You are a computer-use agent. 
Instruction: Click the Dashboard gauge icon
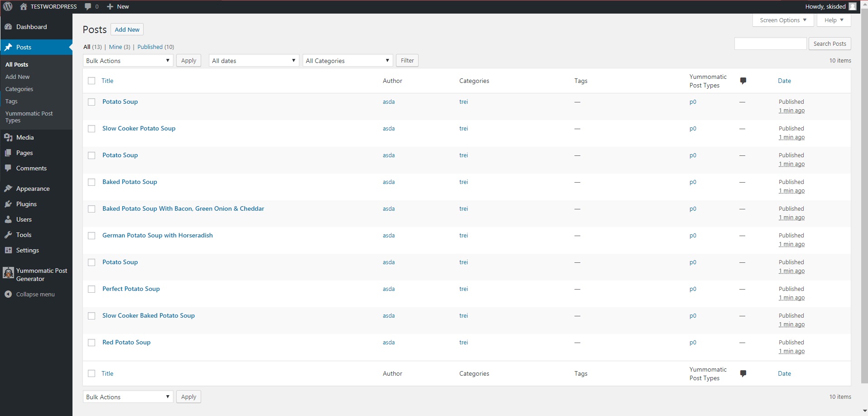point(8,27)
